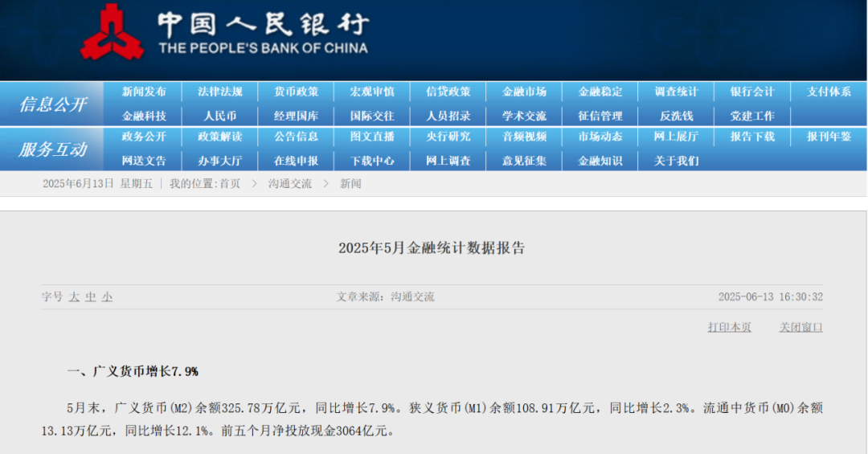Select 关于我们 in the navigation
Viewport: 868px width, 454px height.
click(x=676, y=161)
